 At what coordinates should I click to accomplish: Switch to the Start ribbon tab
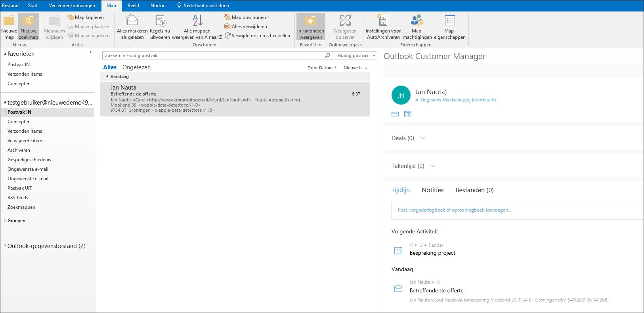[x=33, y=6]
